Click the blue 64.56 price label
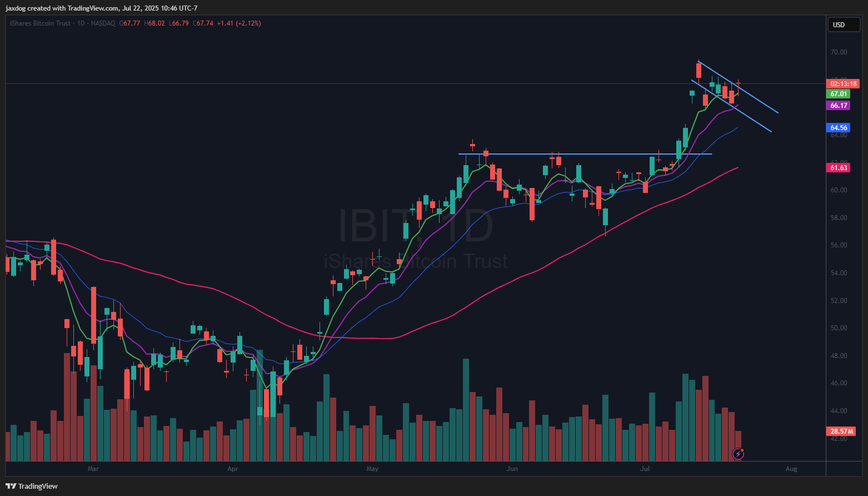Viewport: 868px width, 496px height. (x=839, y=128)
